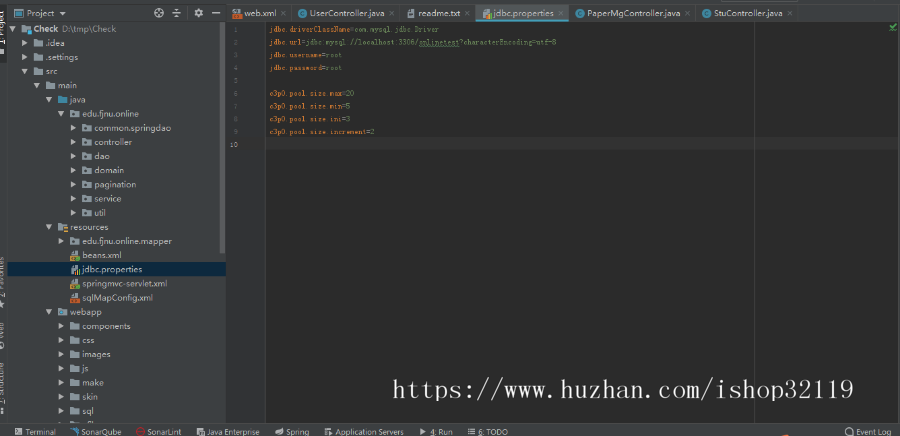Open Project panel settings gear
This screenshot has width=900, height=436.
click(x=198, y=13)
